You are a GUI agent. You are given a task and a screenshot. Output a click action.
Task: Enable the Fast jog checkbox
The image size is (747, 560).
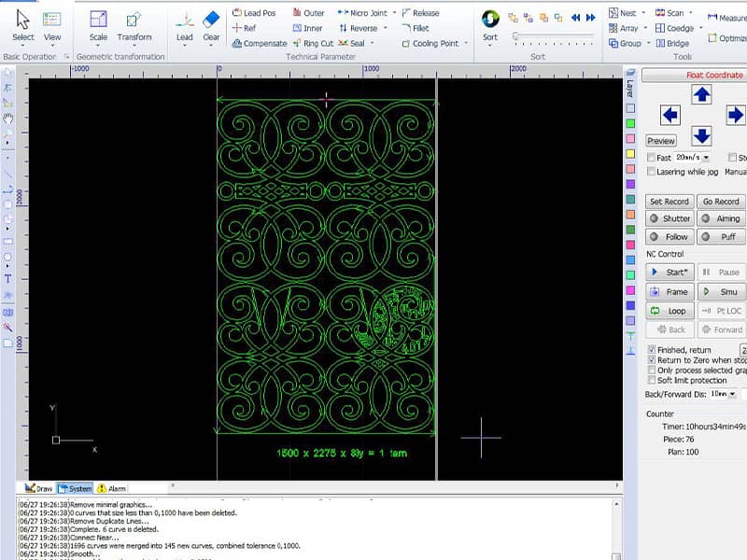pyautogui.click(x=652, y=158)
